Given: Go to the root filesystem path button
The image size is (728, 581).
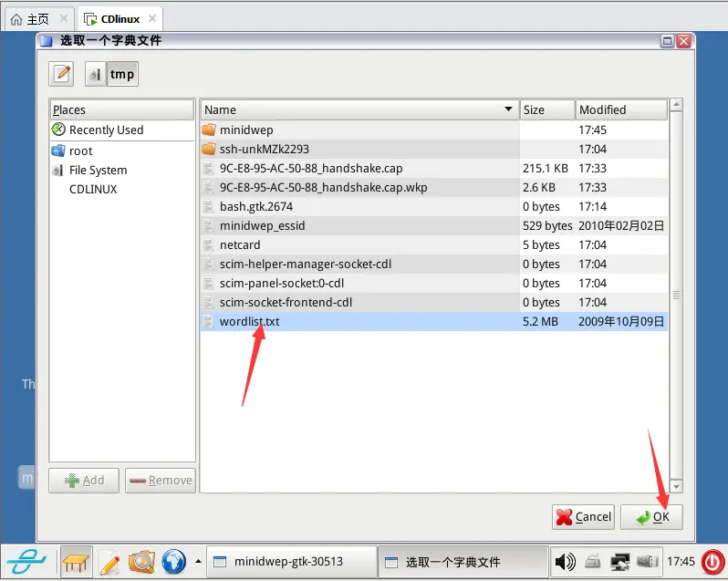Looking at the screenshot, I should click(x=95, y=75).
